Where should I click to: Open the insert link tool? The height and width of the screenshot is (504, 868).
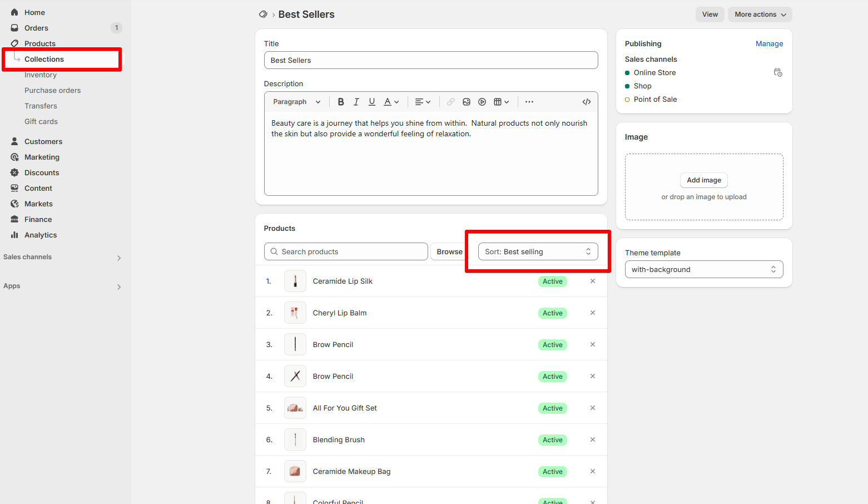tap(451, 102)
